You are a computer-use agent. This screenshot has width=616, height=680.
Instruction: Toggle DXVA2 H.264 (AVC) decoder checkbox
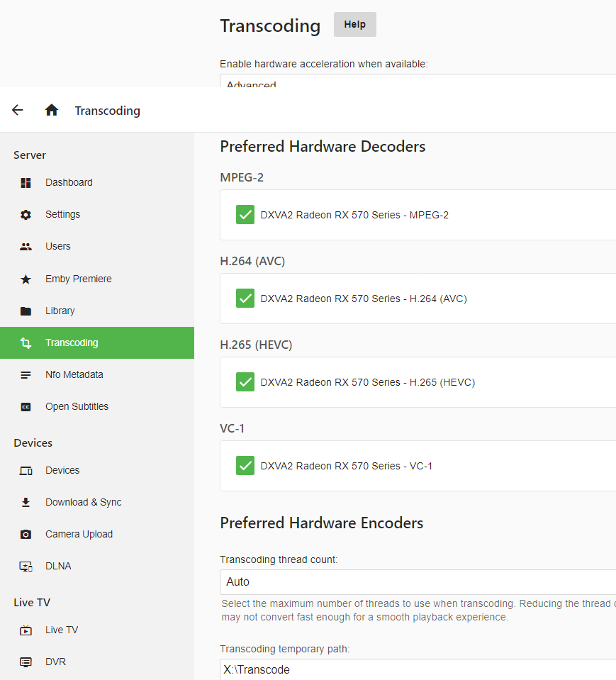click(x=245, y=299)
